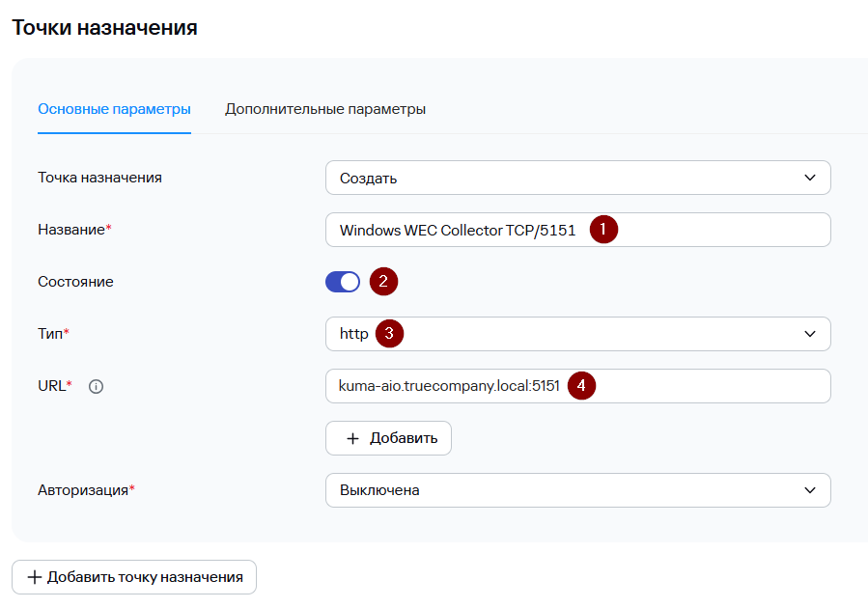Click chevron arrow in the Тип field
The image size is (868, 608).
(809, 334)
